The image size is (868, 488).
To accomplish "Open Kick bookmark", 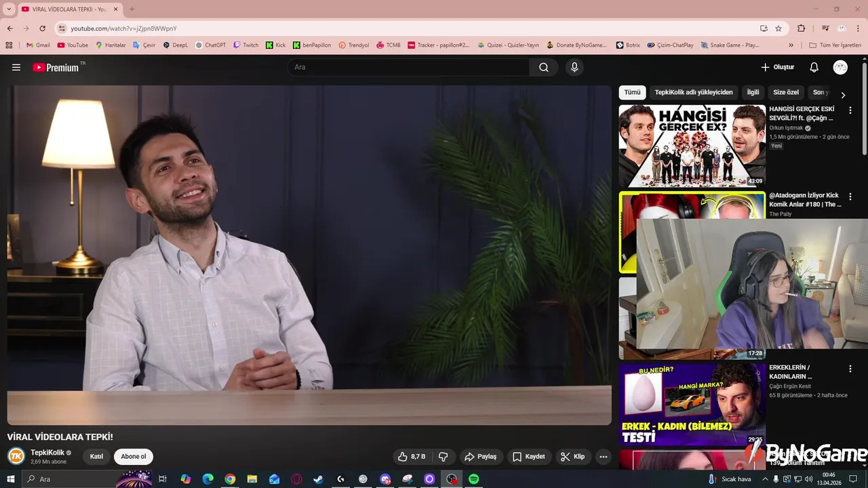I will tap(276, 45).
